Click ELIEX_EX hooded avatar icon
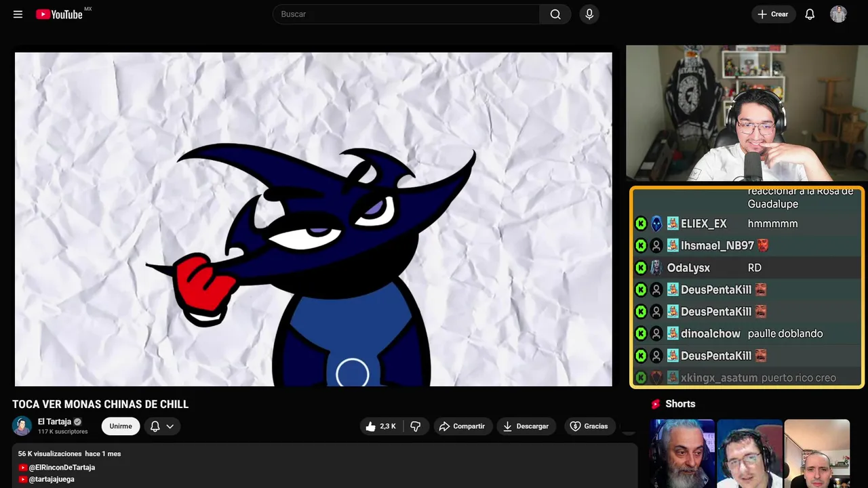This screenshot has height=488, width=868. pyautogui.click(x=656, y=224)
